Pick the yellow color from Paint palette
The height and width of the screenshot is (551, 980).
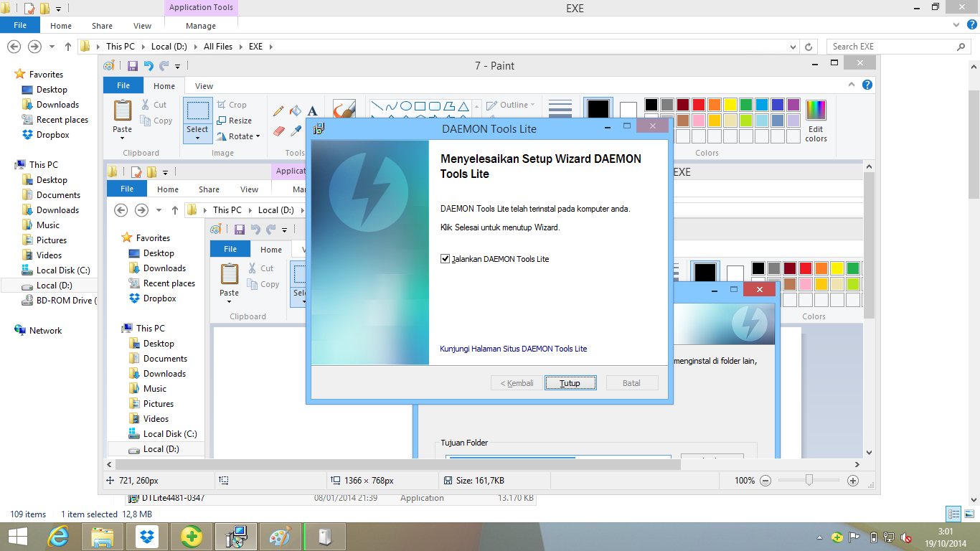730,105
